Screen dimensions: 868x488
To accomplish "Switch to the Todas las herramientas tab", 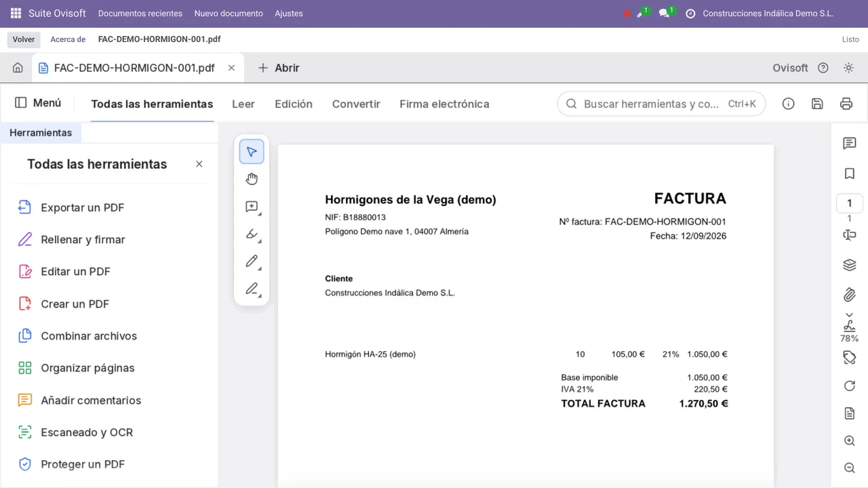I will point(152,104).
